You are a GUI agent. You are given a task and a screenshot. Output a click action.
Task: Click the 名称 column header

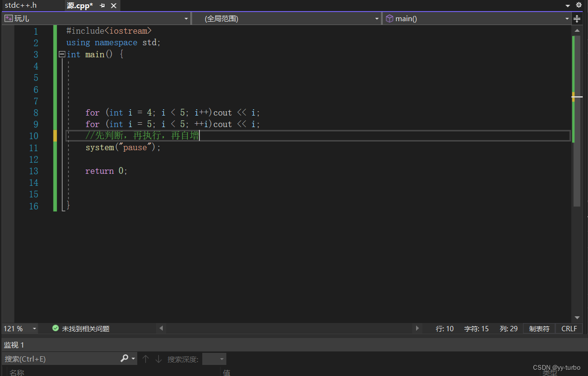click(x=16, y=373)
